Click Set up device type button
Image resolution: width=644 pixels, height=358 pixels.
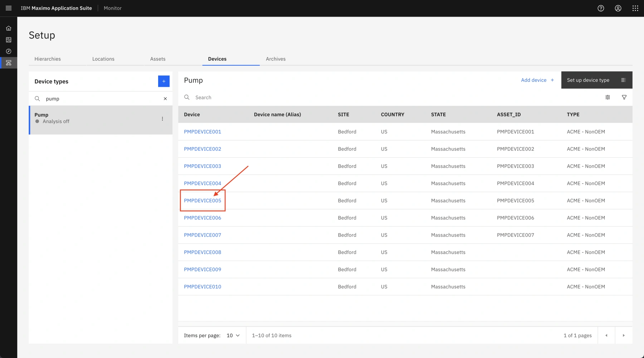pos(596,80)
